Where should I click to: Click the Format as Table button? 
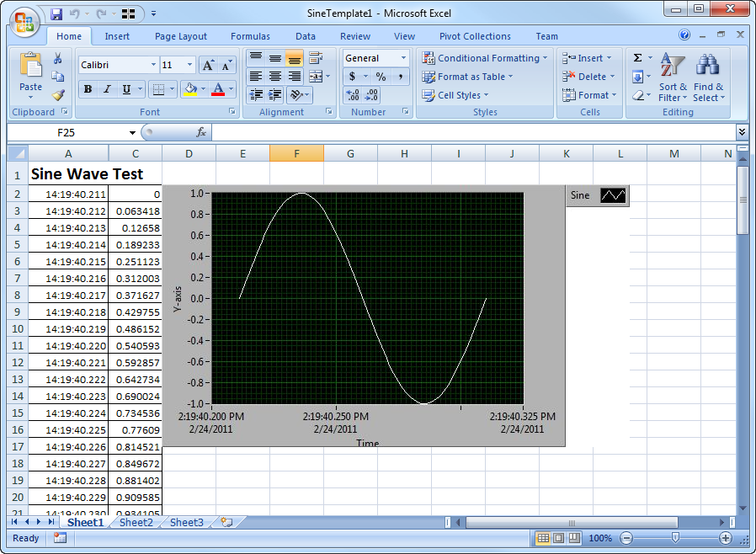coord(470,77)
